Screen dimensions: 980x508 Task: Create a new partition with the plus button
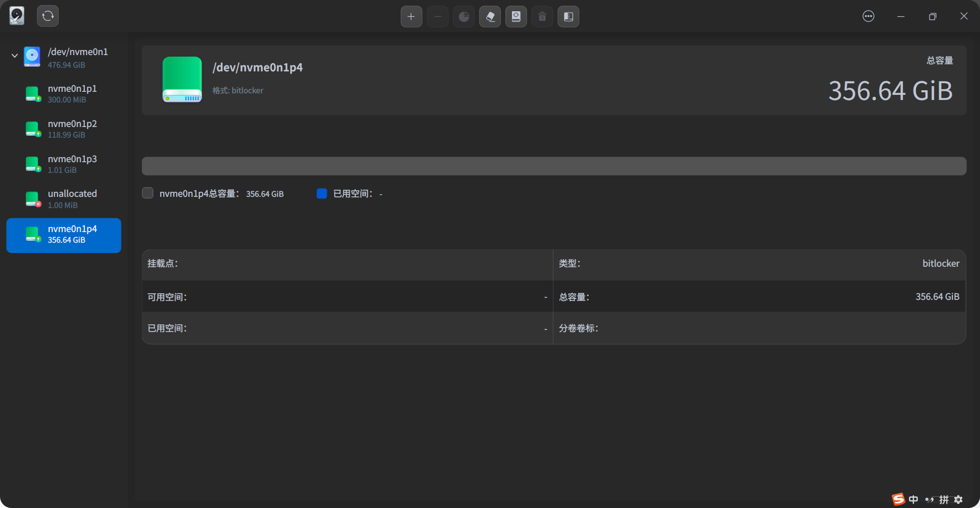411,16
